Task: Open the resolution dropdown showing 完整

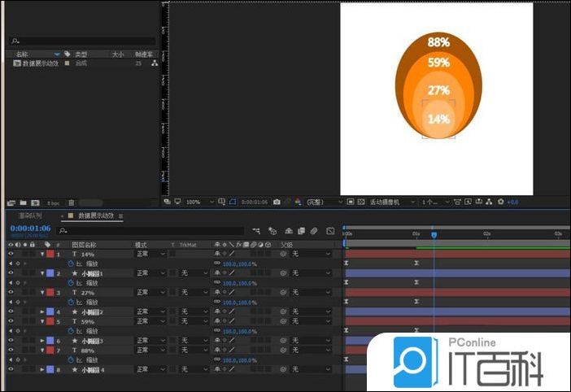Action: tap(324, 202)
